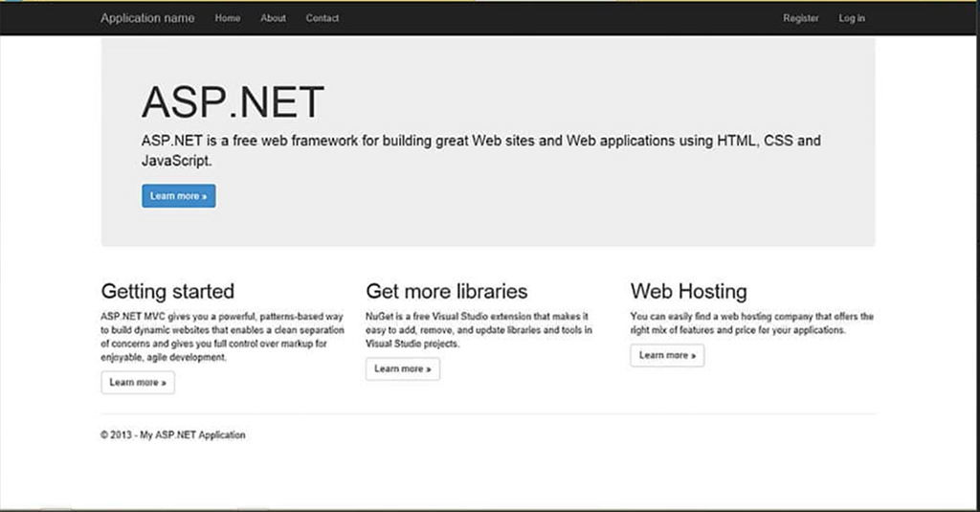The height and width of the screenshot is (512, 980).
Task: Click Learn more under Getting started
Action: (138, 382)
